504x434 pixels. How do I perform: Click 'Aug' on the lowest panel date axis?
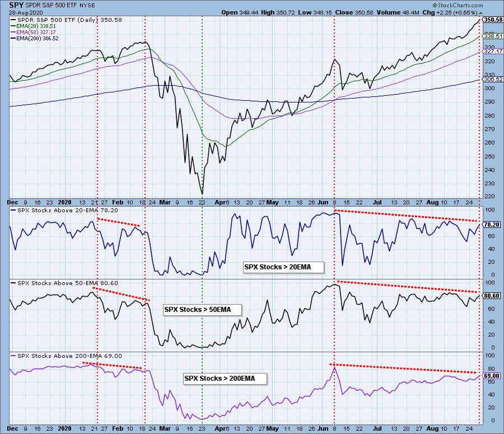[x=432, y=428]
